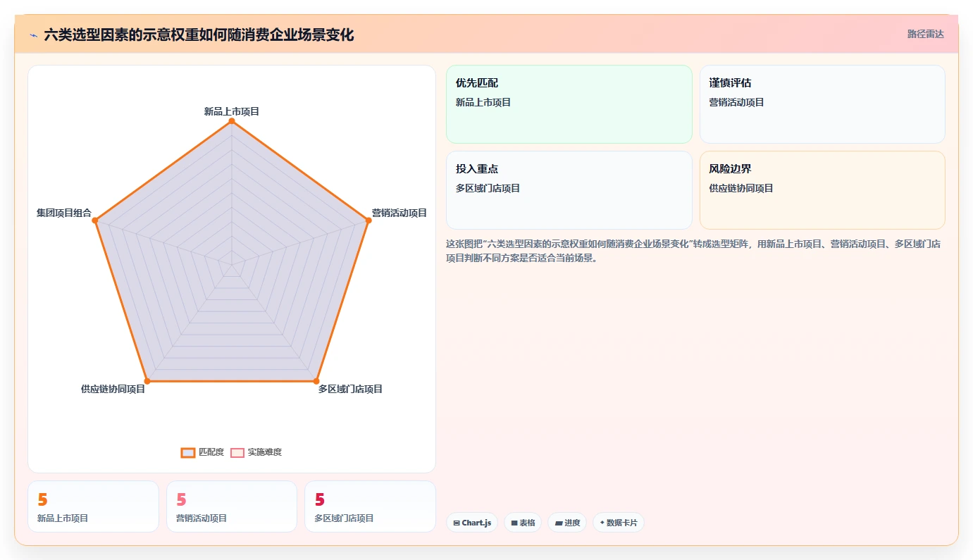Viewport: 973px width, 560px height.
Task: Click 营销活动项目 label under the pink 5
Action: [202, 518]
